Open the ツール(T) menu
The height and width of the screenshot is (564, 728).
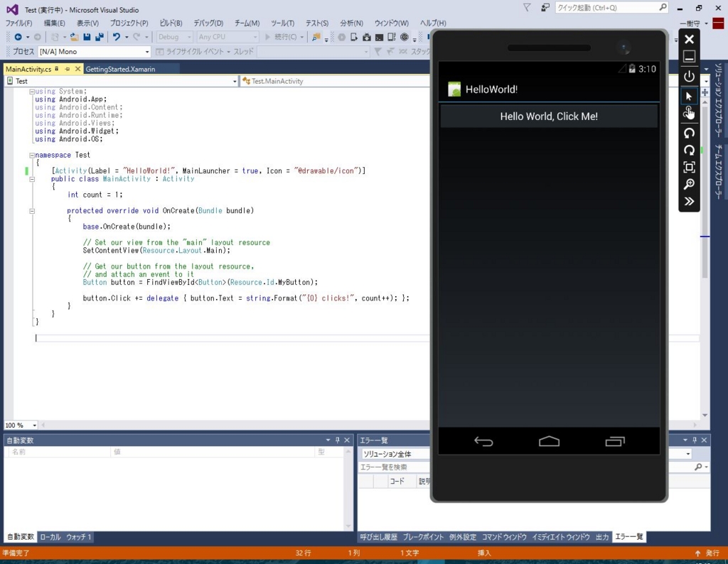(283, 23)
